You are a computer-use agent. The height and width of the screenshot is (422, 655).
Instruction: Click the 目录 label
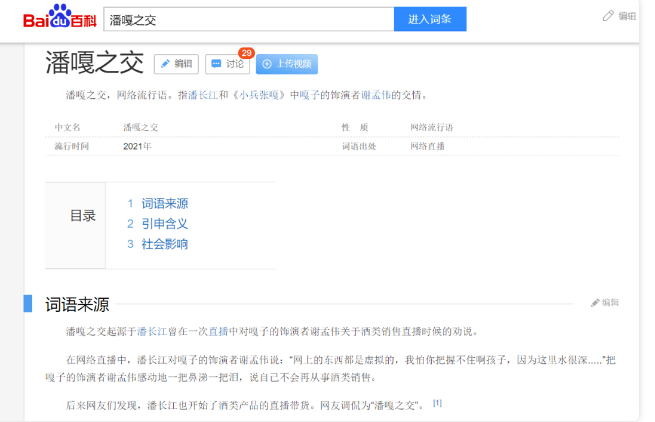pos(83,216)
